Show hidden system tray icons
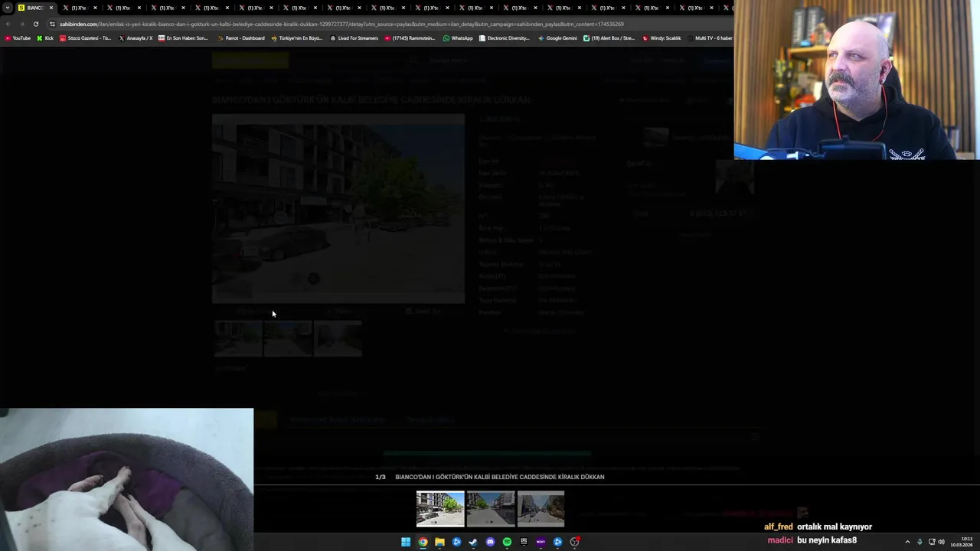 coord(907,542)
